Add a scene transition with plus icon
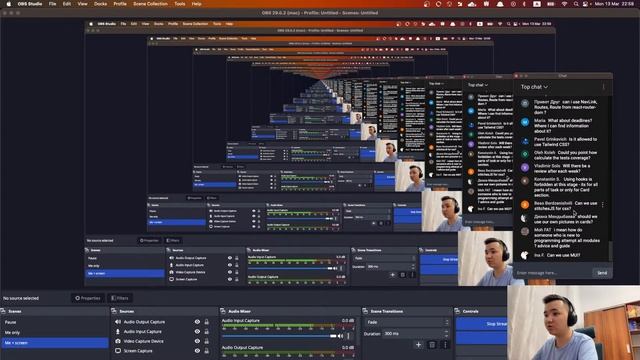 coord(418,345)
